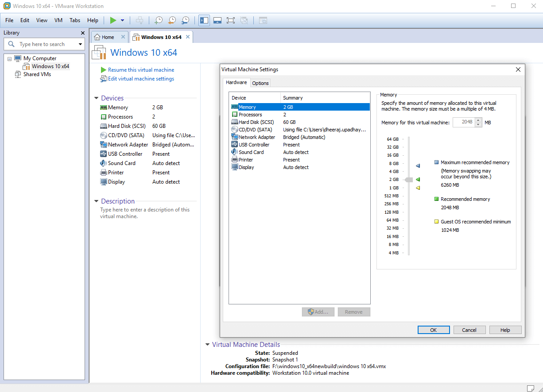Viewport: 543px width, 392px height.
Task: Open Snapshot Manager clock-with-wrench icon
Action: tap(186, 20)
